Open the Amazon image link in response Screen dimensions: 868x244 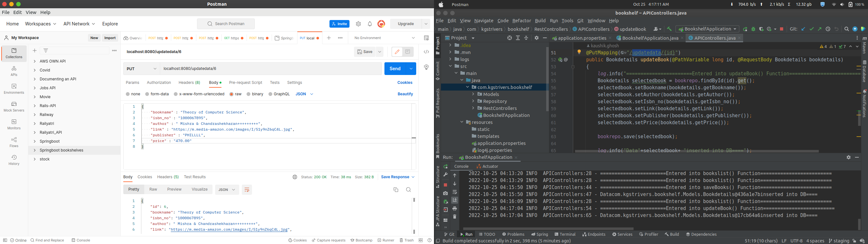click(229, 229)
